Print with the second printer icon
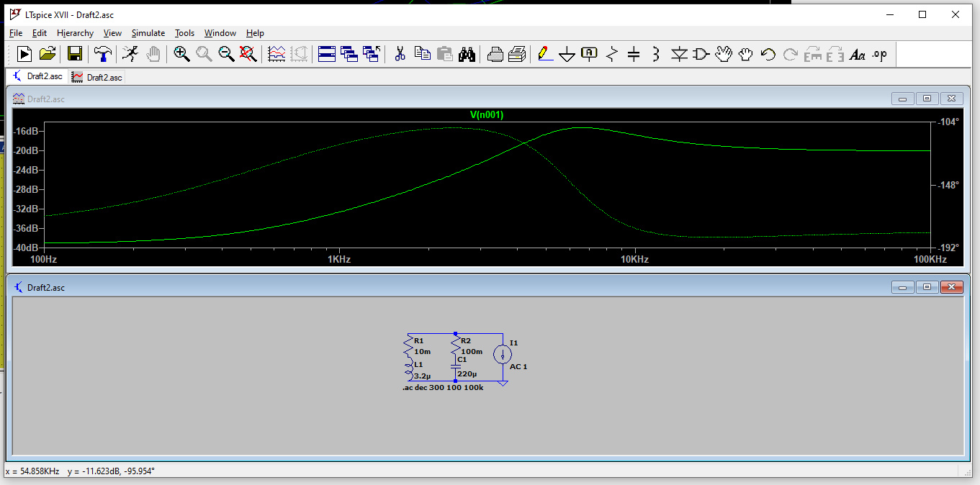The image size is (980, 485). (517, 54)
